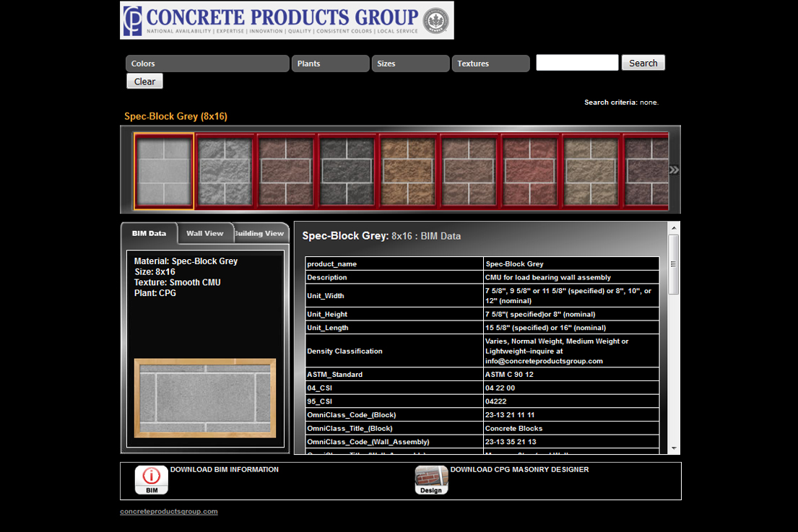The image size is (798, 532).
Task: Click the scroll up arrow in BIM table
Action: coord(674,228)
